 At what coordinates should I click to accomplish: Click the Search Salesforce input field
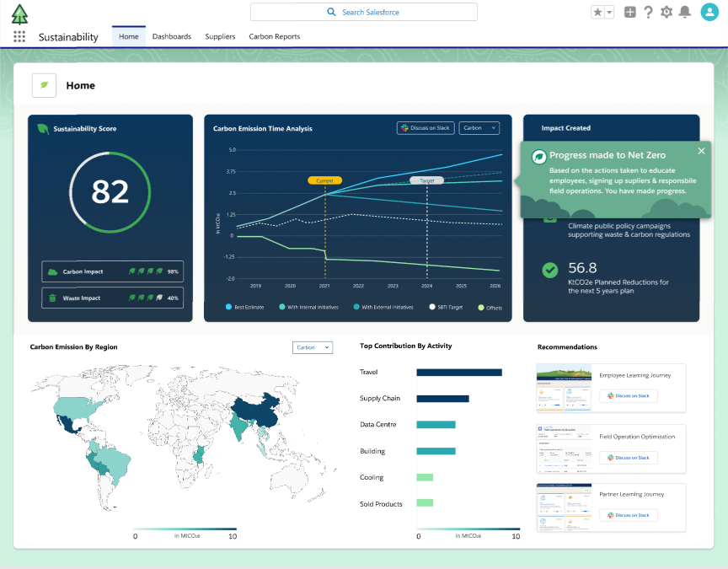364,12
